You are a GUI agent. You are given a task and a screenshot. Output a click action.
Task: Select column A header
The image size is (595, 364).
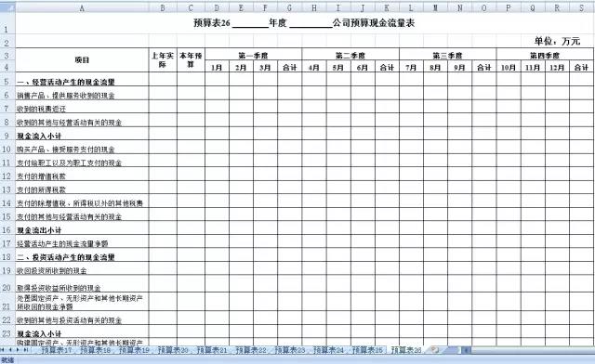(x=82, y=7)
